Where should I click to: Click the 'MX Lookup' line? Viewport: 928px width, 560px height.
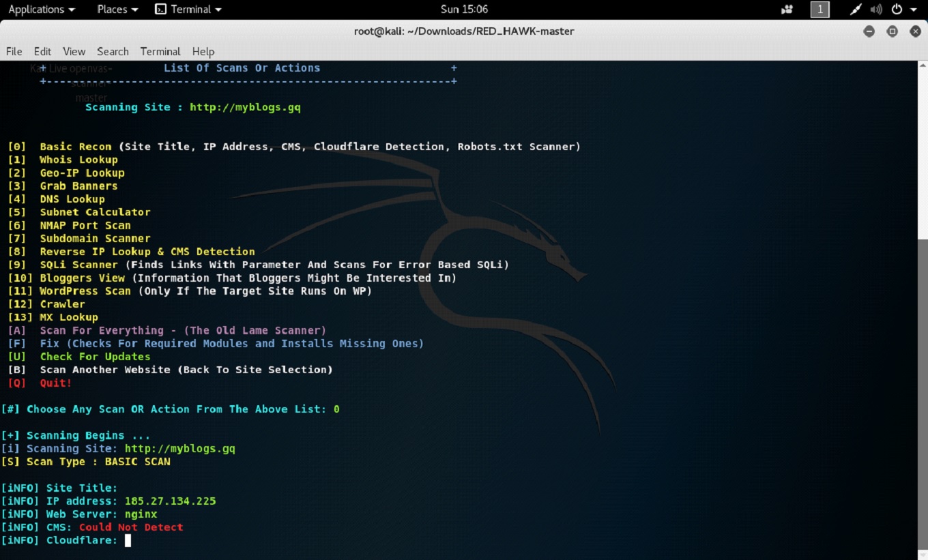(53, 317)
